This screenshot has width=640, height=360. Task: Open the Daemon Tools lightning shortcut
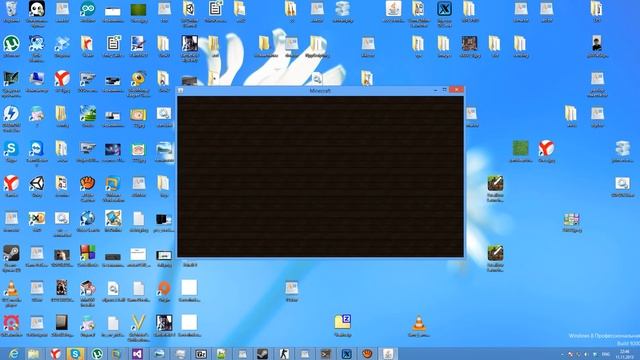[x=11, y=113]
